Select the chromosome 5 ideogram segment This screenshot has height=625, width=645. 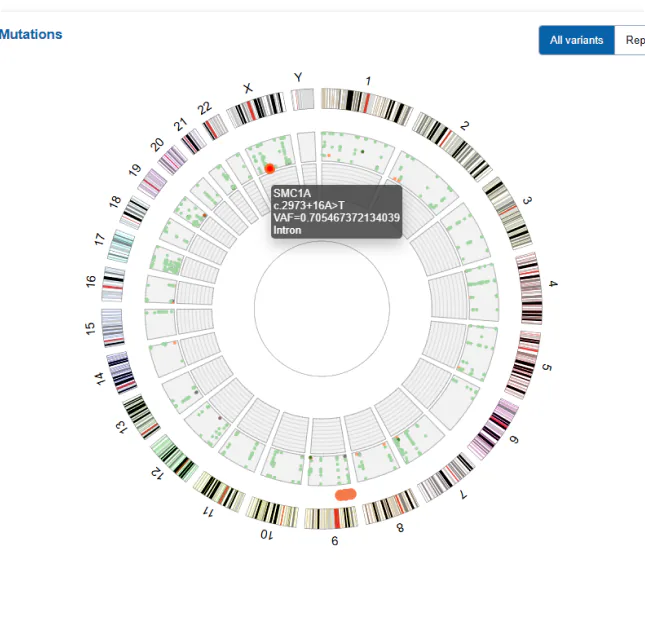coord(523,365)
